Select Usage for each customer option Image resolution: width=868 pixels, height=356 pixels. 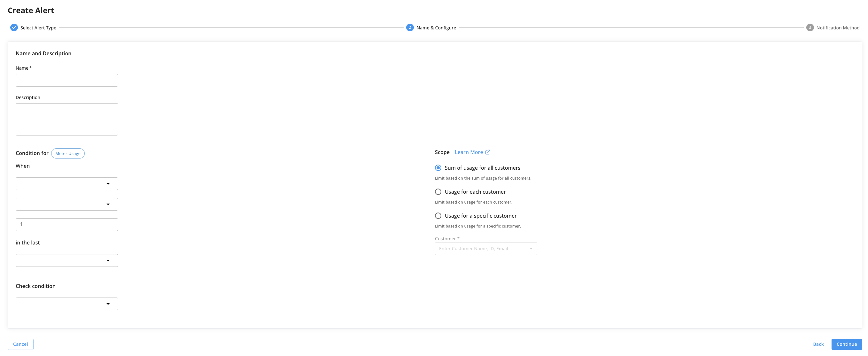point(438,192)
